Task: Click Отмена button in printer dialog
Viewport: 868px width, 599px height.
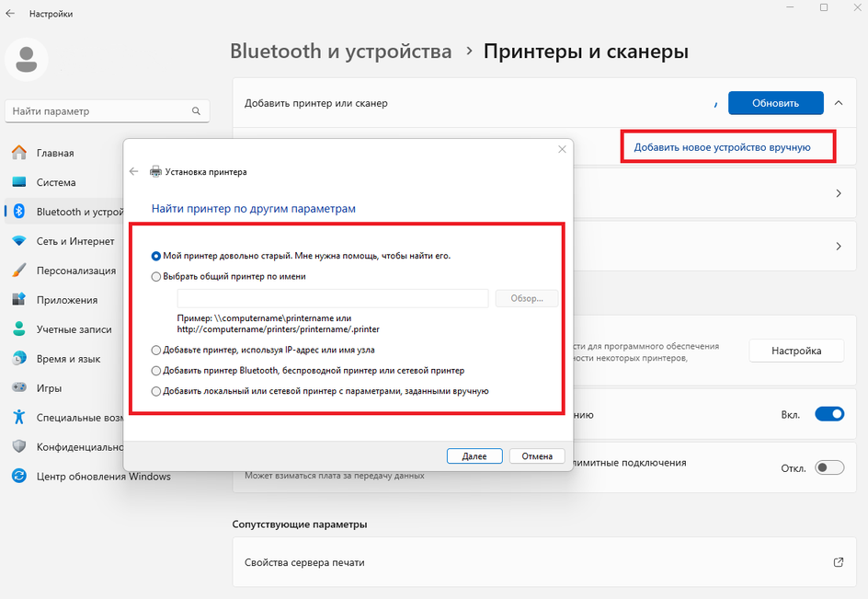Action: [537, 456]
